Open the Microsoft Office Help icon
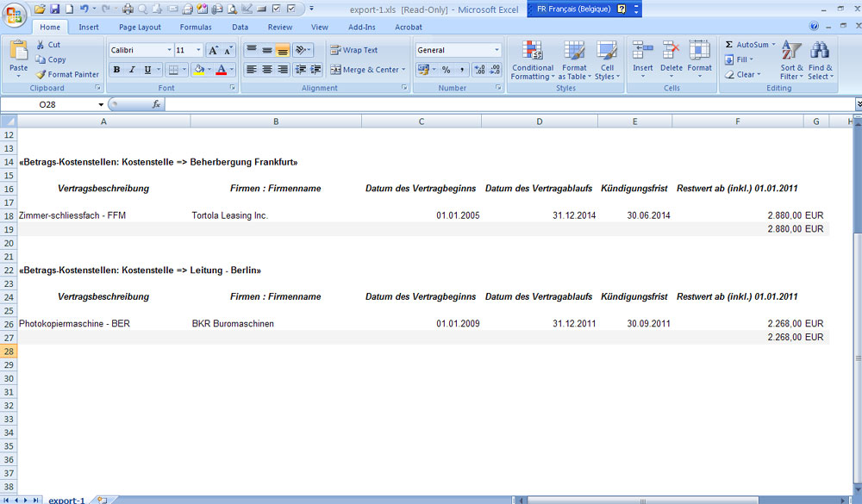Screen dimensions: 862x504 coord(815,27)
